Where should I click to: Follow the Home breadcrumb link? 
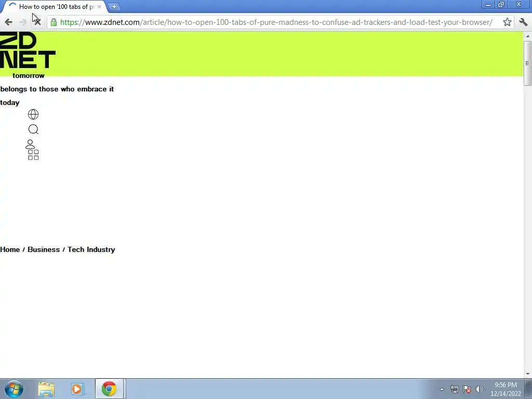[10, 250]
